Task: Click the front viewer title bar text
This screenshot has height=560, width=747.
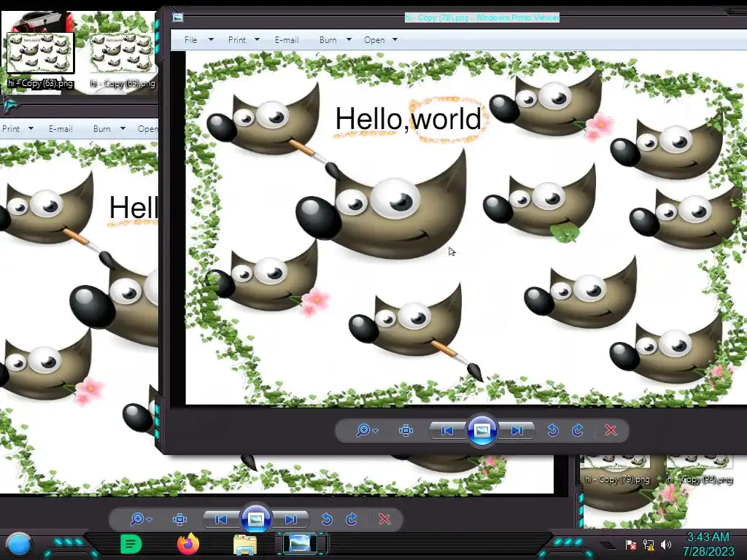Action: pyautogui.click(x=481, y=17)
